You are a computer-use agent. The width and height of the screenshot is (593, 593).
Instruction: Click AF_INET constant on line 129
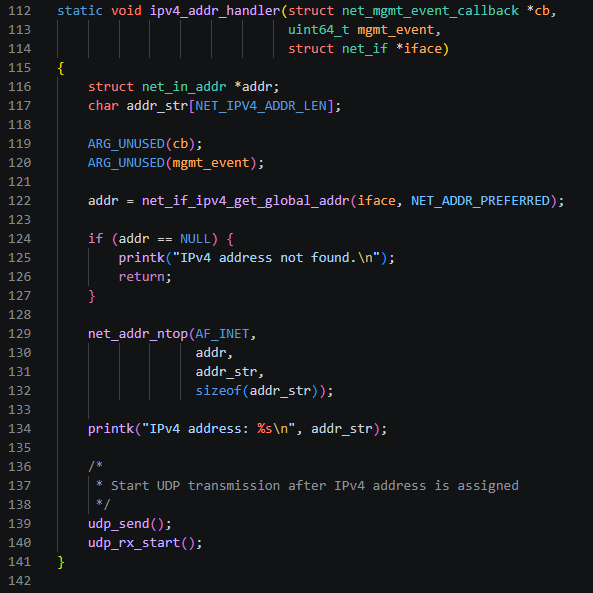click(222, 334)
